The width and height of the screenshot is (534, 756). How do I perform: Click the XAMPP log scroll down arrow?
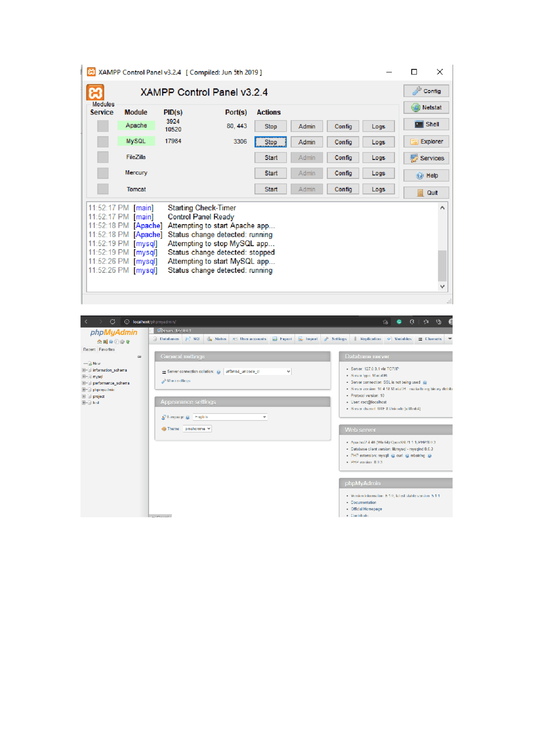(x=442, y=286)
